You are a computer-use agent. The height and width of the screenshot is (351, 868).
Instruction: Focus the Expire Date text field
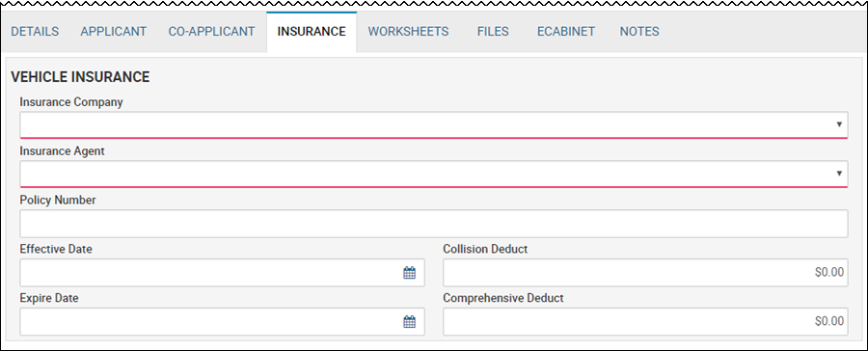222,322
